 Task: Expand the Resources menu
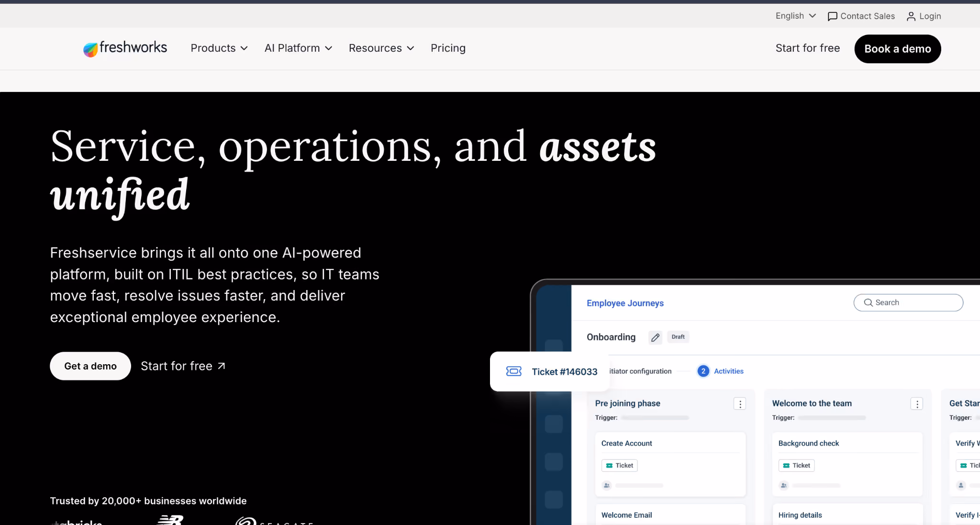coord(381,48)
